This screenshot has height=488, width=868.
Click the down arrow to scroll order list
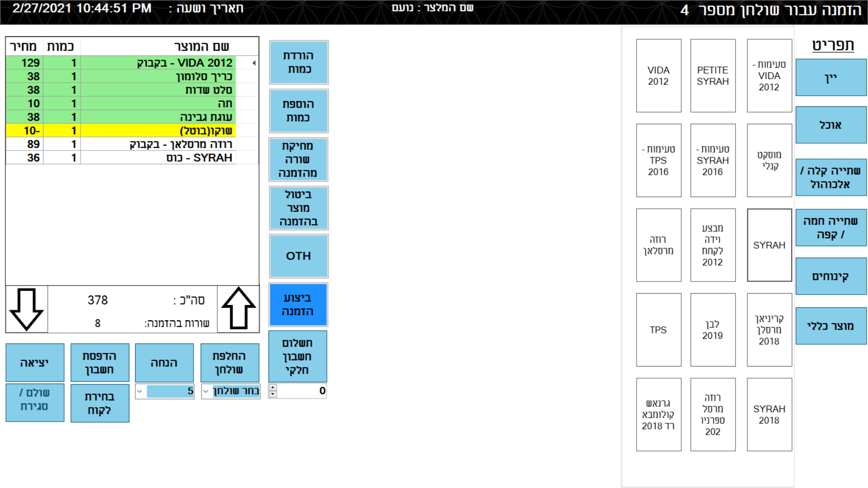(x=26, y=309)
